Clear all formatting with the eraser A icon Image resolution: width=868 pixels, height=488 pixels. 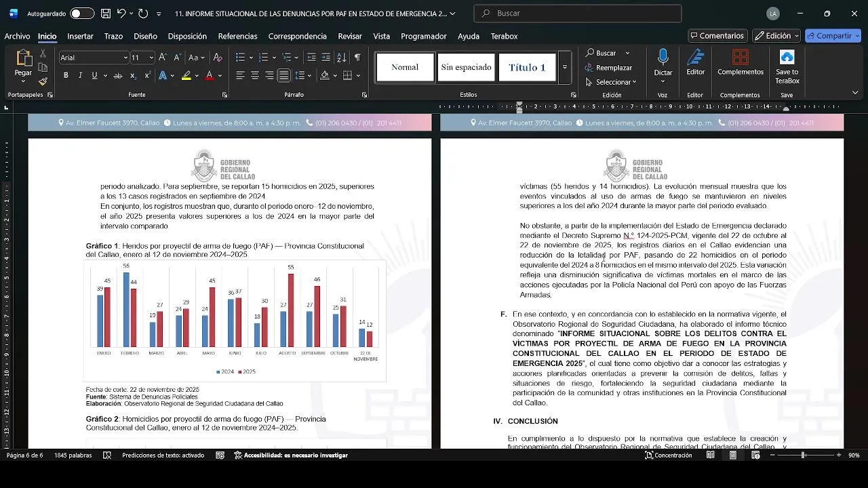pos(218,58)
